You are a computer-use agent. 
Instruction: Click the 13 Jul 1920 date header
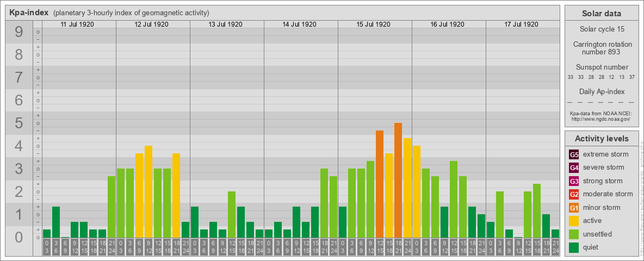(225, 24)
